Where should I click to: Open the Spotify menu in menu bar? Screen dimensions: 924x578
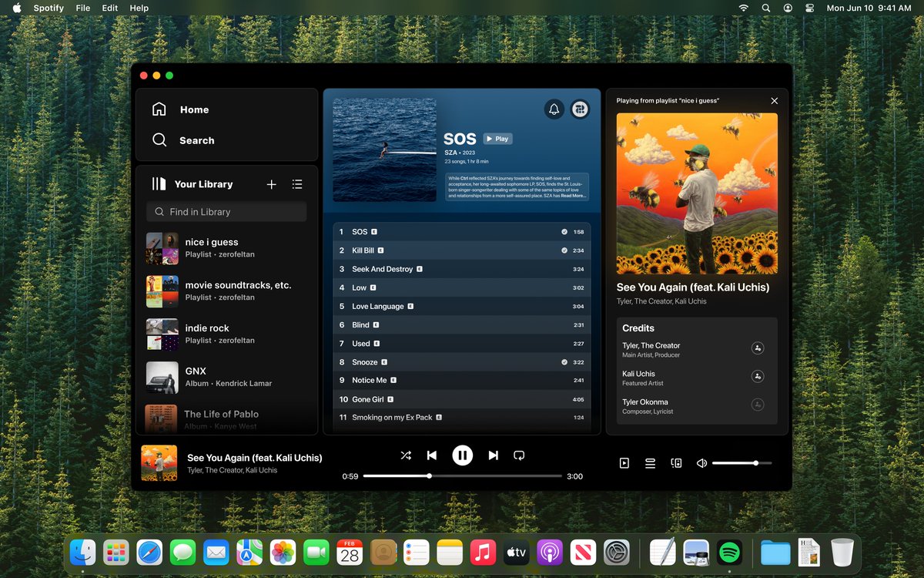[x=49, y=8]
